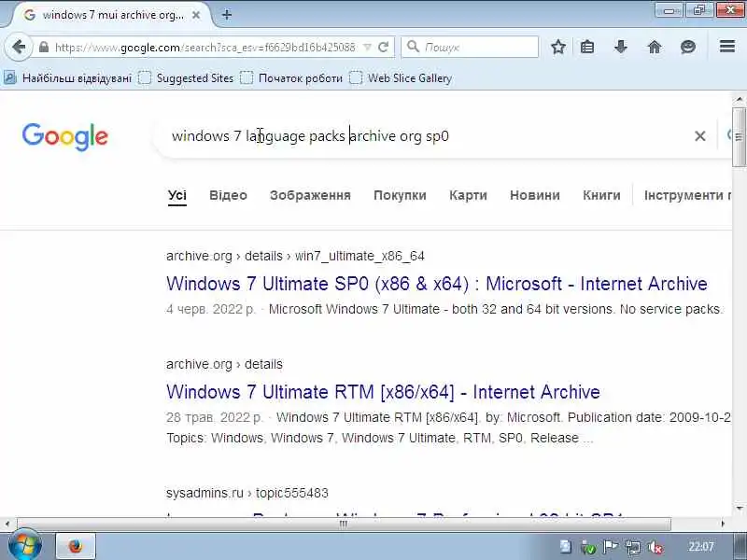Viewport: 747px width, 560px height.
Task: Switch to the Зображення tab
Action: click(x=310, y=195)
